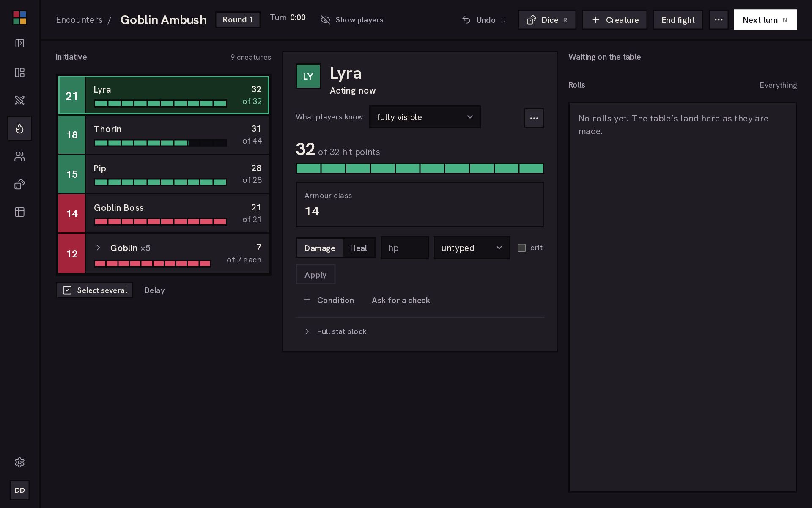Change the Everything rolls filter
This screenshot has height=508, width=812.
(x=778, y=85)
